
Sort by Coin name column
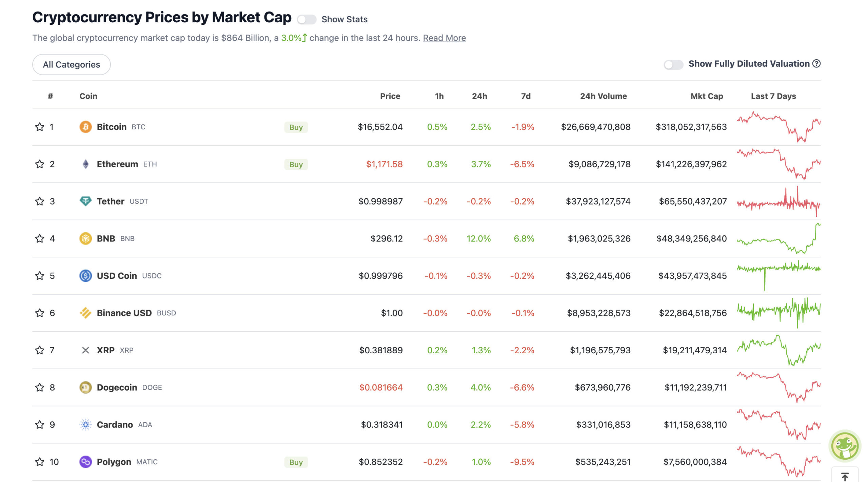(x=88, y=96)
